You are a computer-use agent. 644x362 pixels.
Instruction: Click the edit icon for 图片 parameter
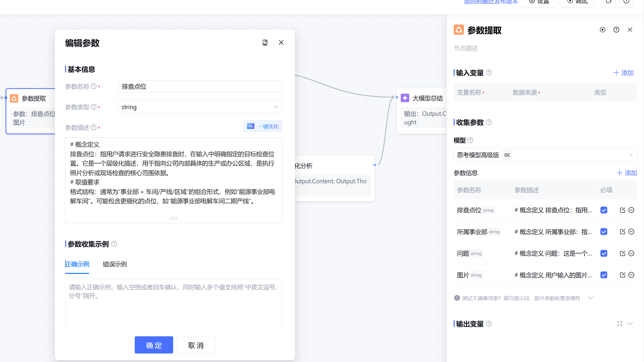tap(622, 275)
